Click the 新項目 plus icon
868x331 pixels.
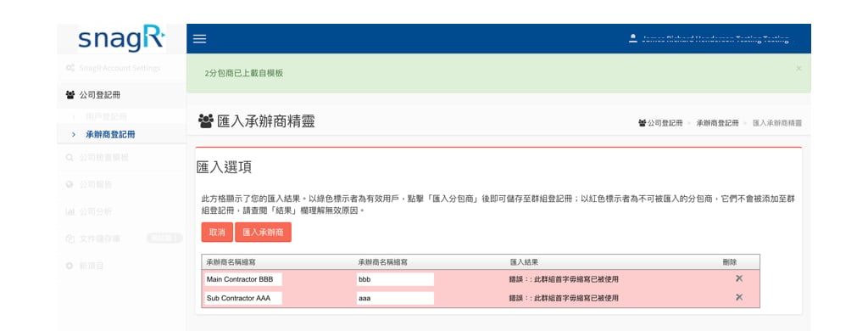70,266
